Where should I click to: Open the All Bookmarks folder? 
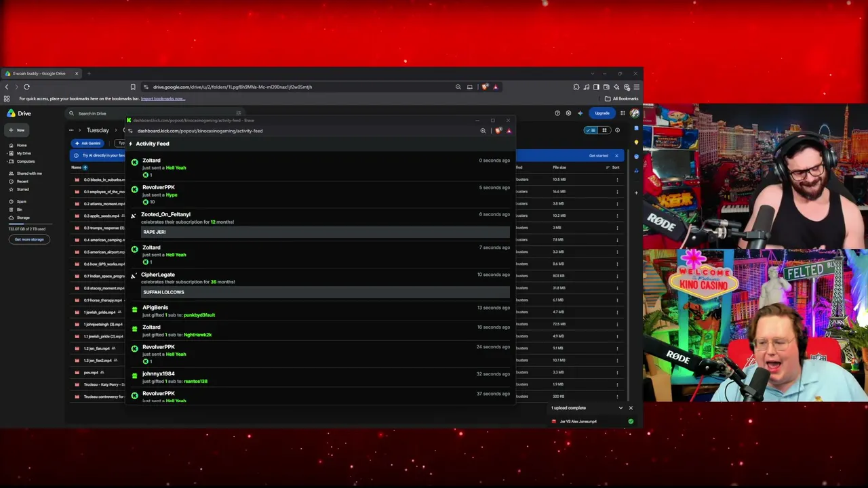[622, 99]
